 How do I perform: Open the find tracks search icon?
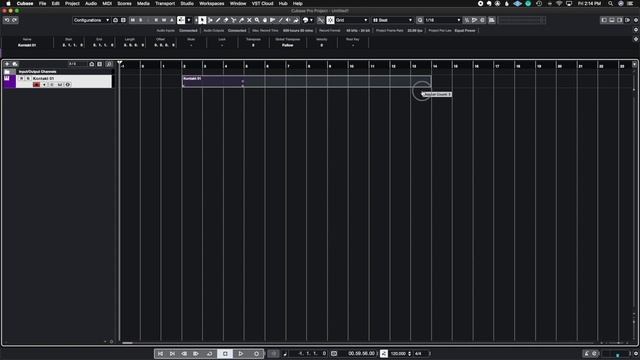pos(109,64)
